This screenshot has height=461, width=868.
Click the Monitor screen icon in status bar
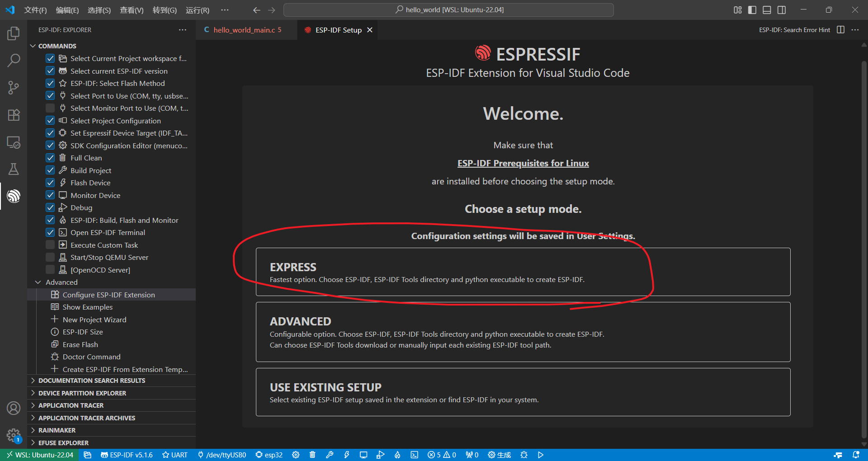coord(363,455)
